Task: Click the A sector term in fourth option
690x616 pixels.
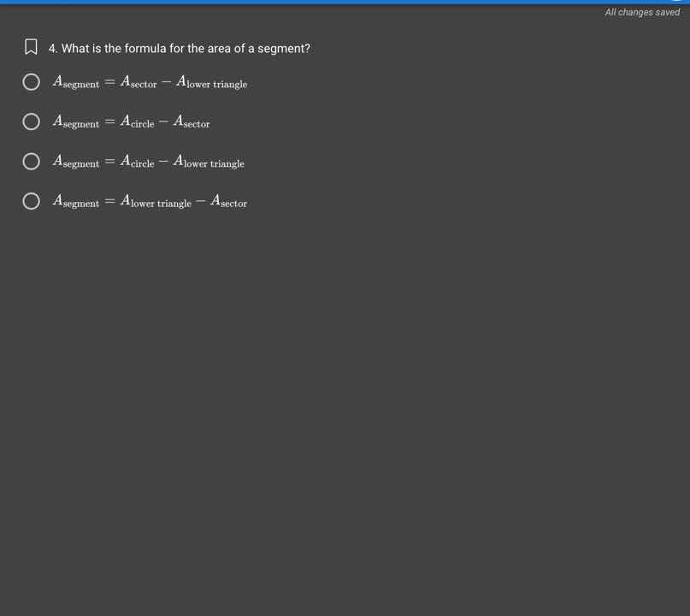Action: pyautogui.click(x=228, y=202)
